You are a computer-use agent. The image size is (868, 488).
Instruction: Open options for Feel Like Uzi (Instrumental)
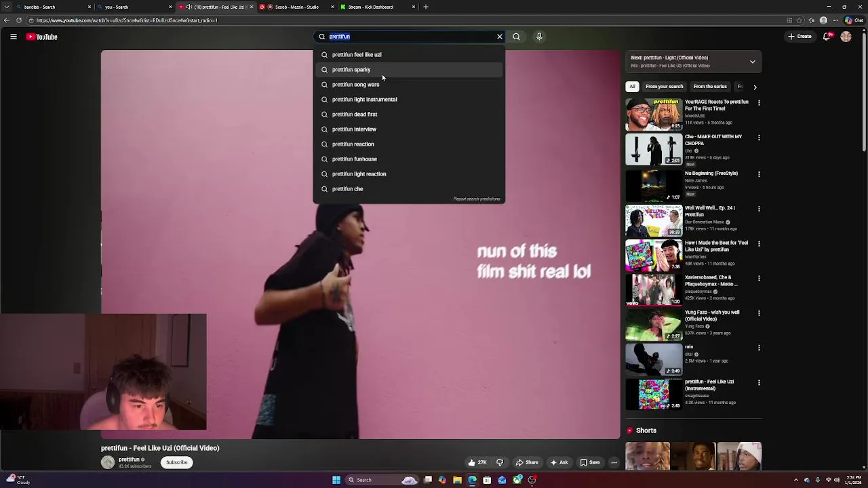click(759, 382)
